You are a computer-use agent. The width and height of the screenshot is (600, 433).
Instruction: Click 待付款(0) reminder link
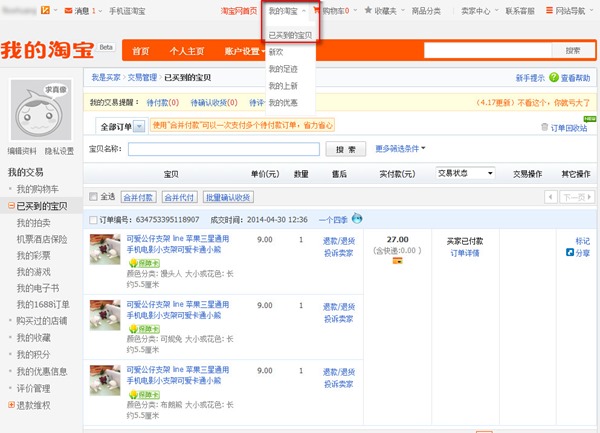click(x=163, y=103)
